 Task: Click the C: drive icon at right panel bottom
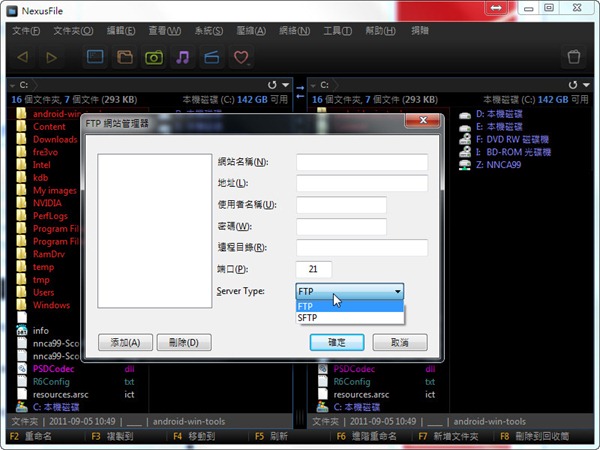323,407
